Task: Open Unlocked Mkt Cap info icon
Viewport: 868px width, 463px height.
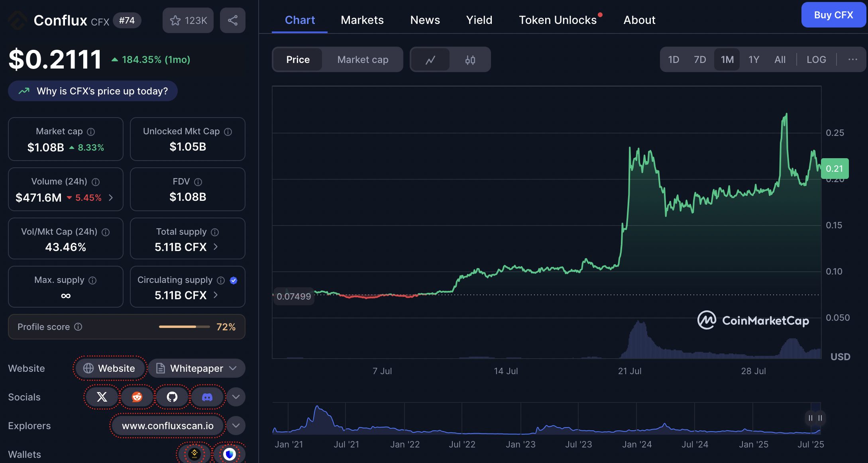Action: point(228,131)
